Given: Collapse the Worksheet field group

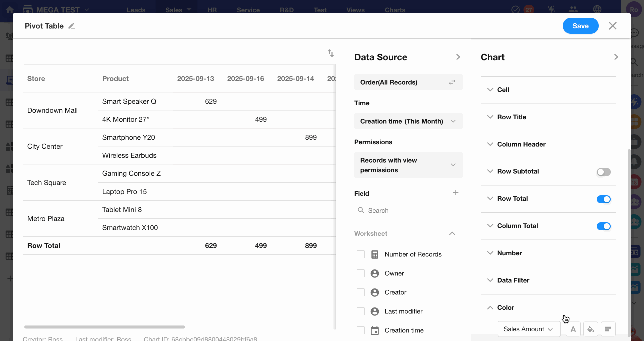Looking at the screenshot, I should pos(452,234).
